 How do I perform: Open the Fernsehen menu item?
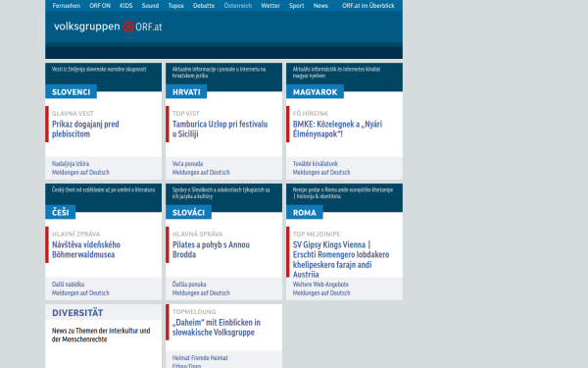coord(67,6)
